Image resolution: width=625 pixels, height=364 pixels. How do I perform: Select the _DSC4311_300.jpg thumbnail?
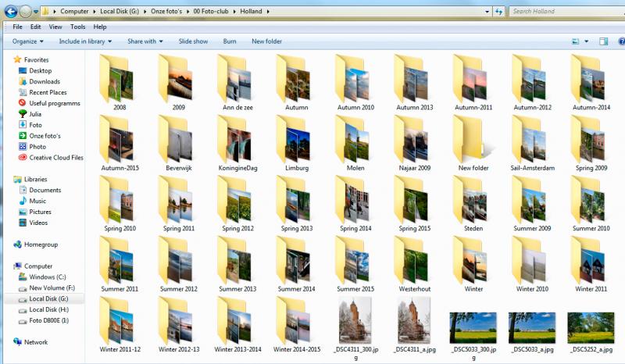tap(355, 321)
